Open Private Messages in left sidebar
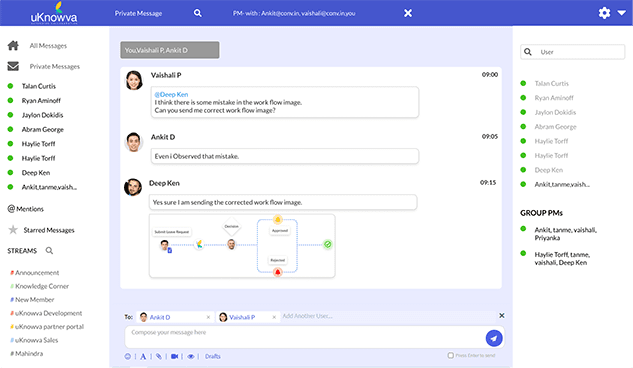The height and width of the screenshot is (368, 633). pyautogui.click(x=54, y=67)
